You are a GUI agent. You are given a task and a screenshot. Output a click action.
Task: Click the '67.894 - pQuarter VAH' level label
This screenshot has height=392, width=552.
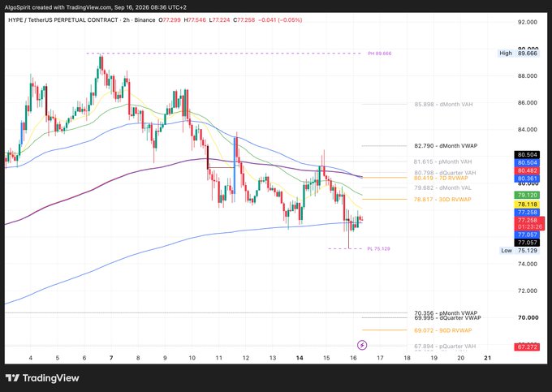(x=445, y=347)
